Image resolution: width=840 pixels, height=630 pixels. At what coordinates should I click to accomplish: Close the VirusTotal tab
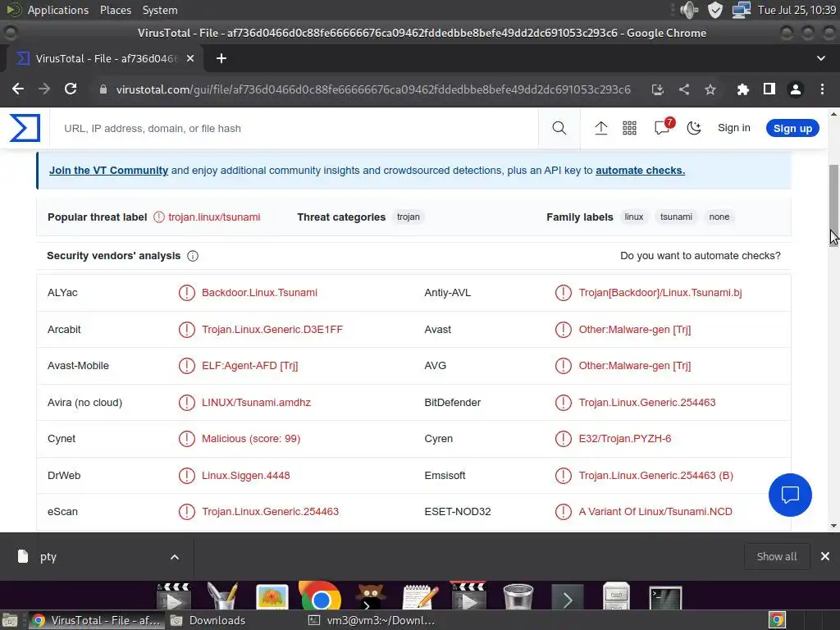point(190,58)
